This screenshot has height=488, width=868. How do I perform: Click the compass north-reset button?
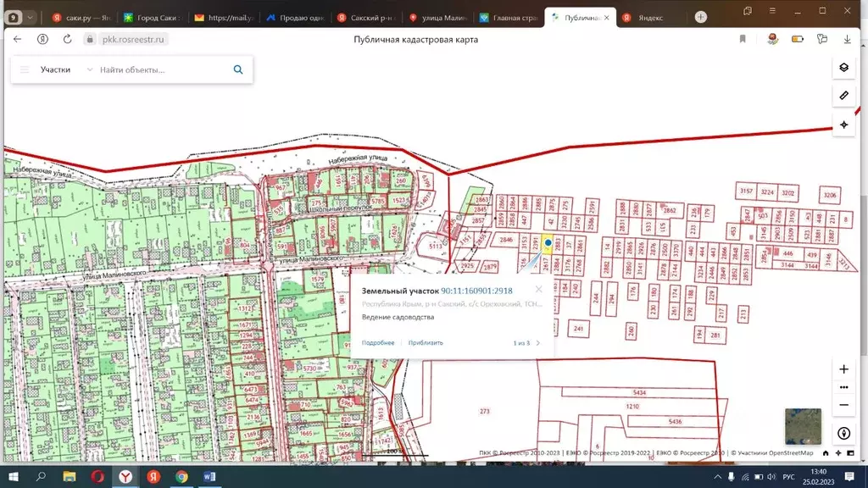[x=843, y=433]
